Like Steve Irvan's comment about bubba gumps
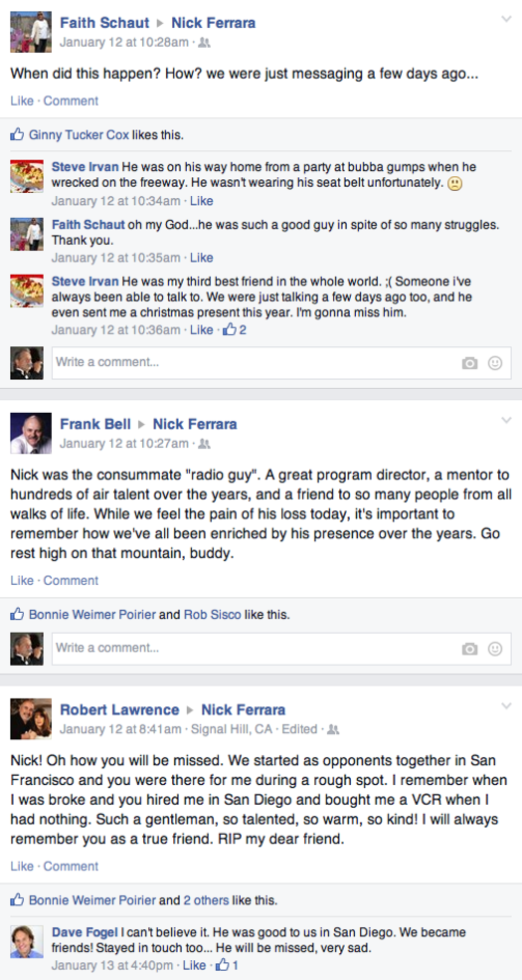Image resolution: width=522 pixels, height=980 pixels. point(201,201)
